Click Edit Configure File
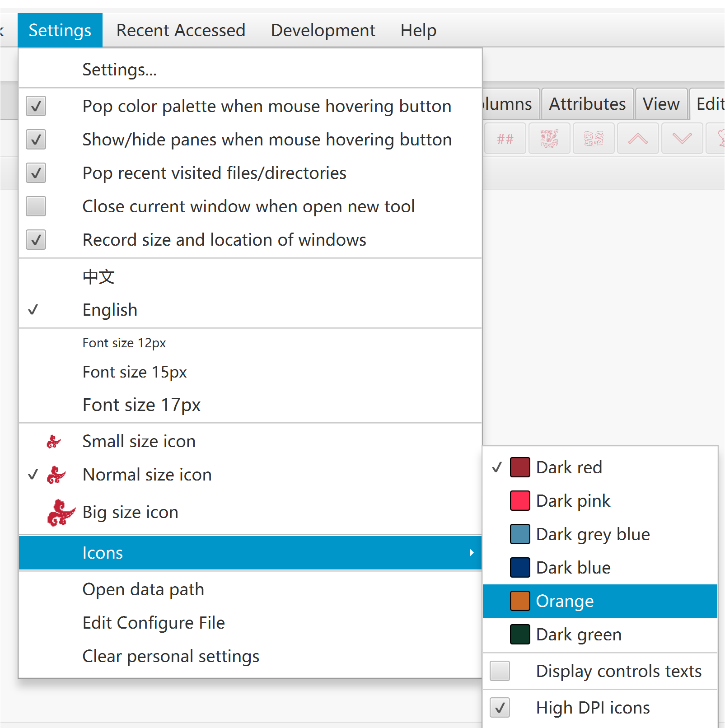 tap(250, 623)
